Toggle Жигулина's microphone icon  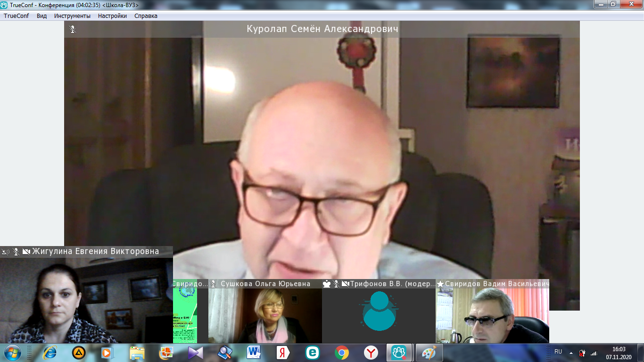[16, 252]
